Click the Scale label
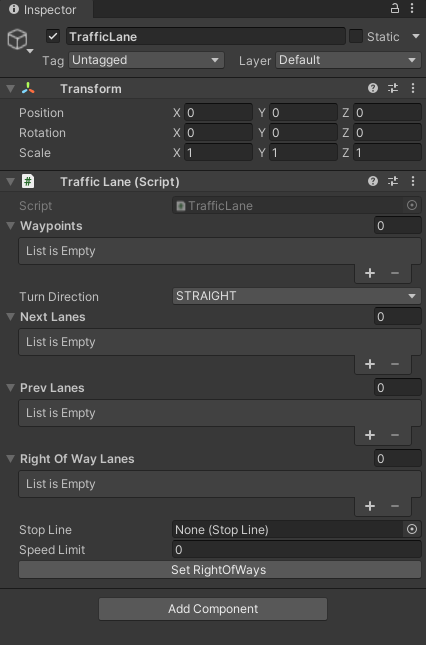The width and height of the screenshot is (426, 645). tap(35, 153)
